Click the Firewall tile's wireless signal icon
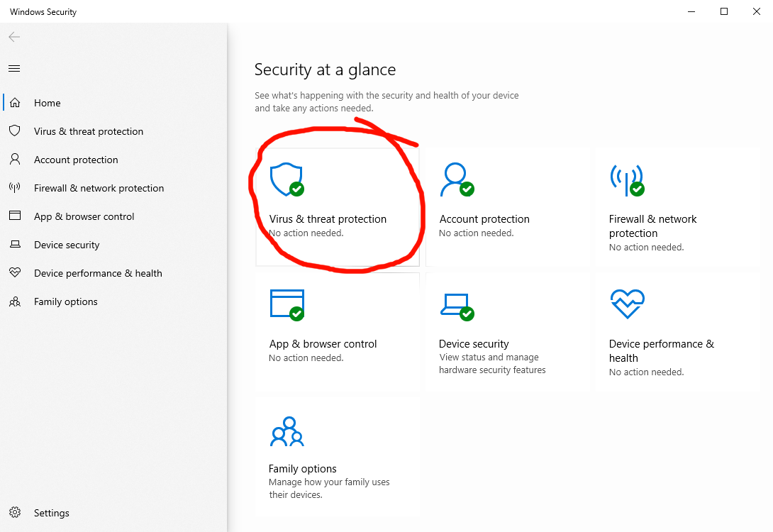This screenshot has width=773, height=532. point(627,180)
